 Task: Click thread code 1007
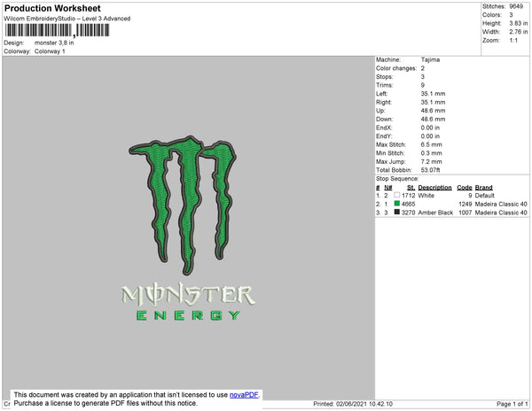[465, 213]
